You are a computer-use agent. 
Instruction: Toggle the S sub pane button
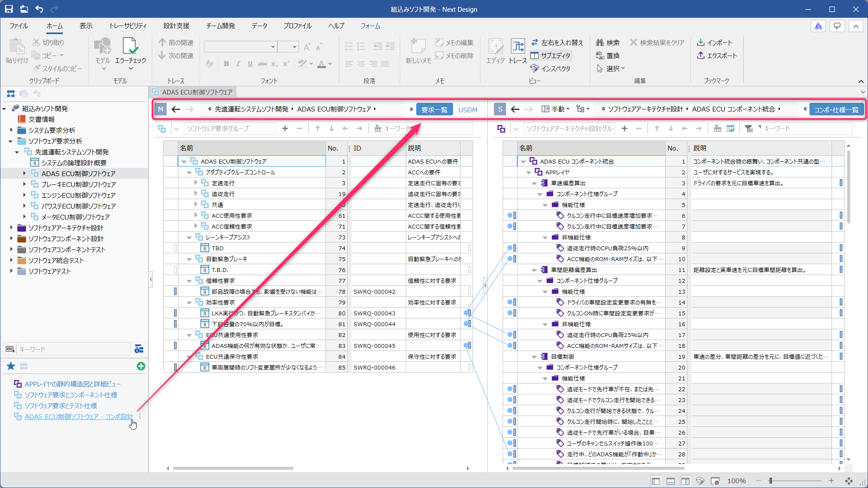click(500, 109)
